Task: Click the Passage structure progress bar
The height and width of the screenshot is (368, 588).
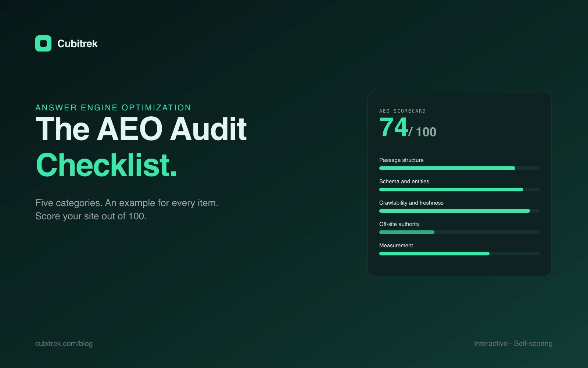Action: tap(459, 168)
